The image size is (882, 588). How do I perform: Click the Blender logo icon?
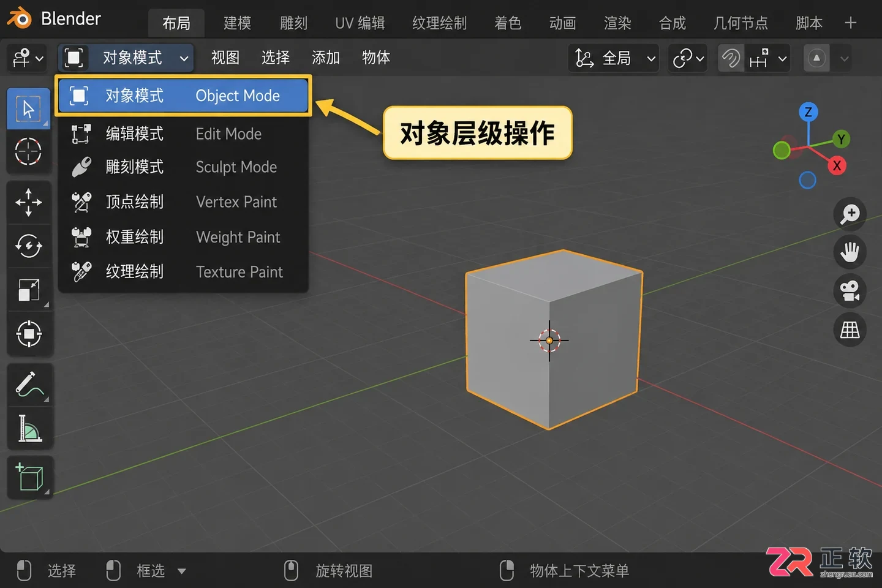pyautogui.click(x=20, y=19)
